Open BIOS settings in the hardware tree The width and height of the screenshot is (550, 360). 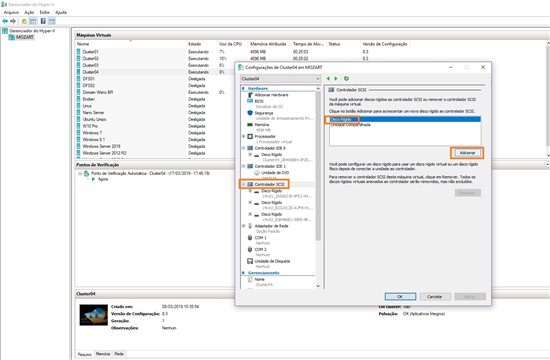tap(259, 101)
